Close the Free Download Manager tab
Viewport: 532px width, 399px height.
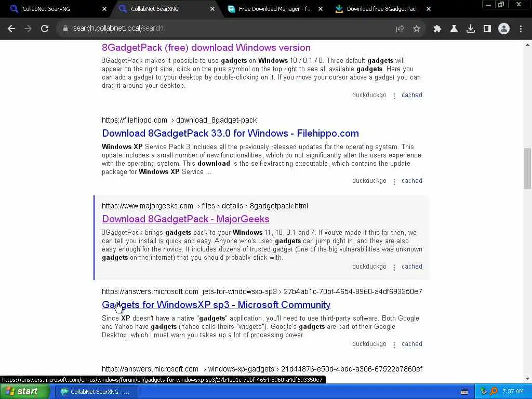point(320,9)
